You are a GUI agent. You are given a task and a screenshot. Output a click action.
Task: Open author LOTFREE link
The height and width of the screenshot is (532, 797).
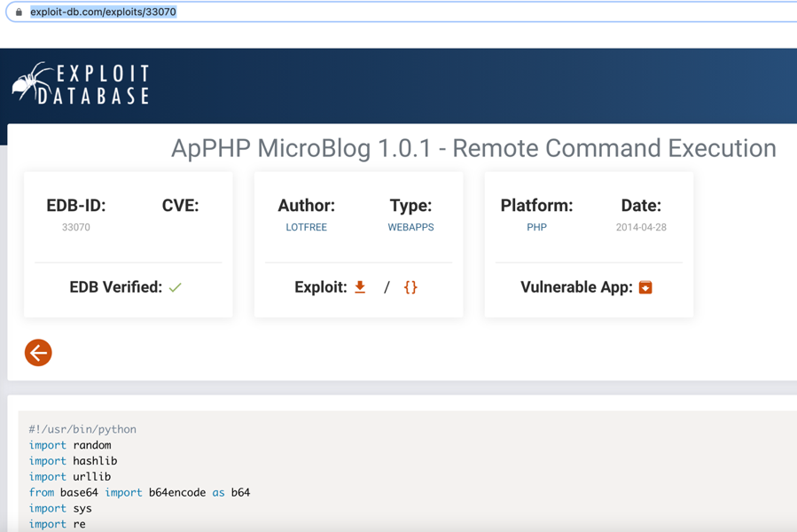[x=306, y=227]
